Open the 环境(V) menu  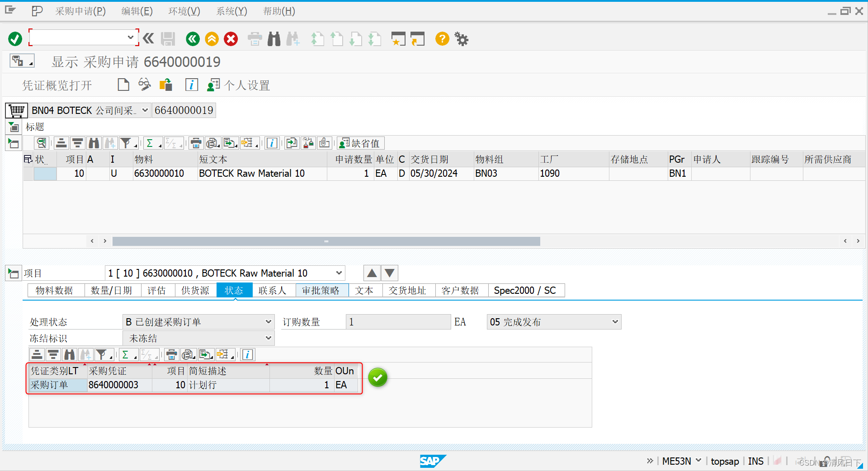coord(184,11)
